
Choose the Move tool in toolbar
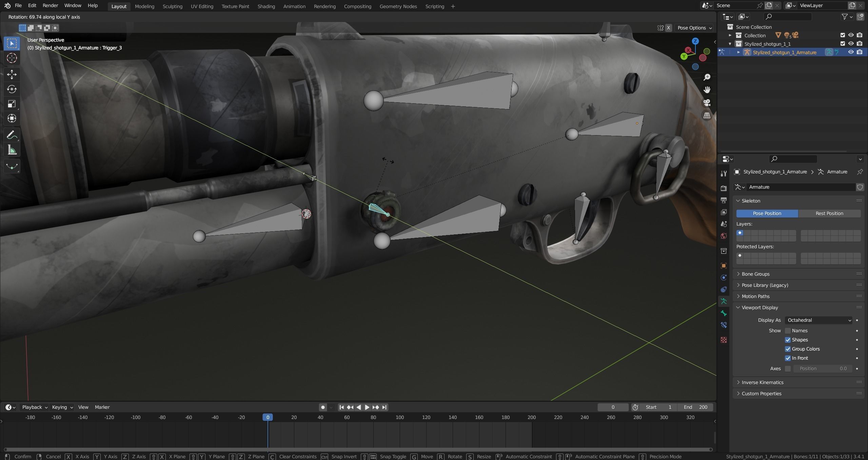point(12,74)
